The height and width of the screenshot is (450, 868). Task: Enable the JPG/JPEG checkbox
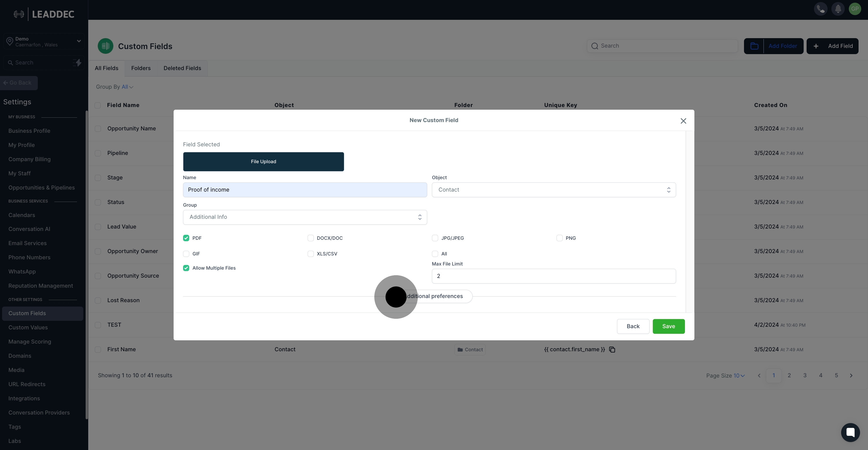point(435,238)
